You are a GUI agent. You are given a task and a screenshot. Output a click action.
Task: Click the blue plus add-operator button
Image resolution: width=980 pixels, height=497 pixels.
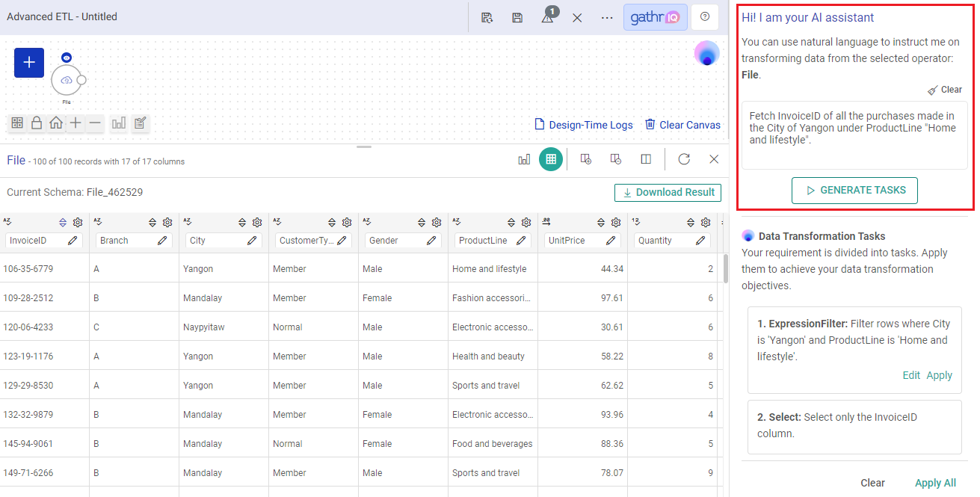[29, 63]
